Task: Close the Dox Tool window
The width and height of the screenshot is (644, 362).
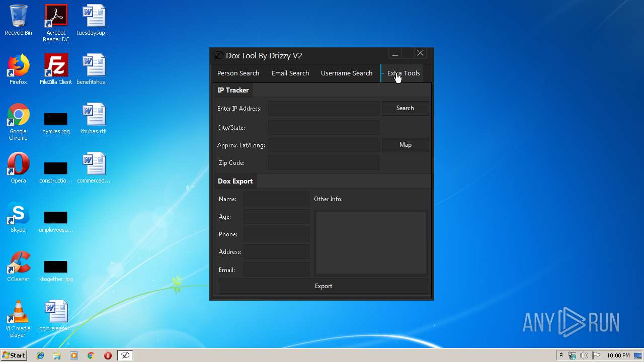Action: [420, 53]
